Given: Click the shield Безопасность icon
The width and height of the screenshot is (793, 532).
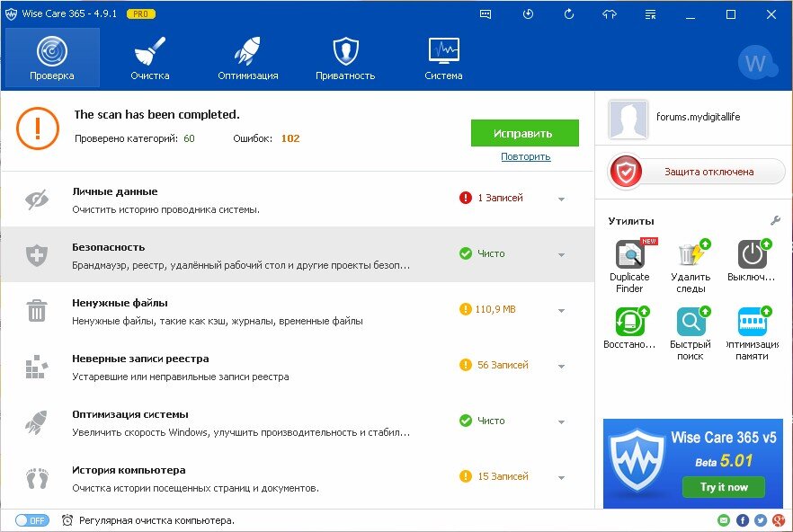Looking at the screenshot, I should point(36,255).
